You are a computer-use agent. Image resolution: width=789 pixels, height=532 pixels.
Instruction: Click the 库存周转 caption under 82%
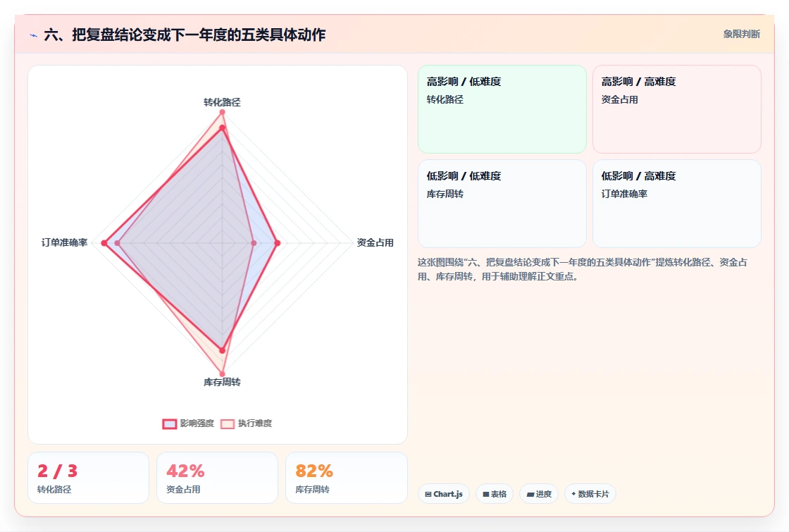click(312, 489)
